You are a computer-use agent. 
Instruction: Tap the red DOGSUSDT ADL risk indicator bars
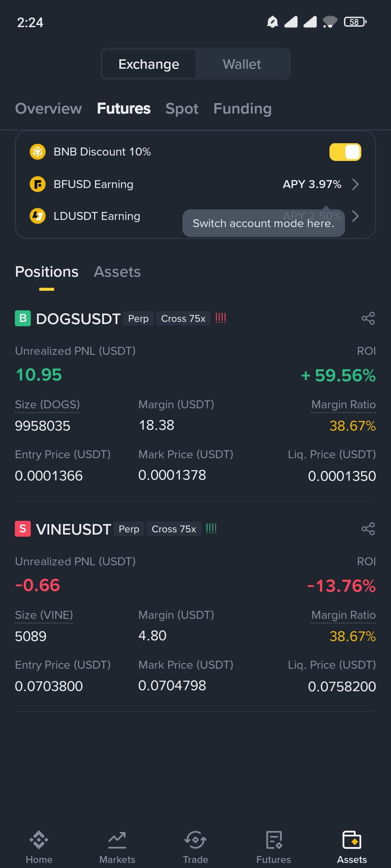point(220,318)
